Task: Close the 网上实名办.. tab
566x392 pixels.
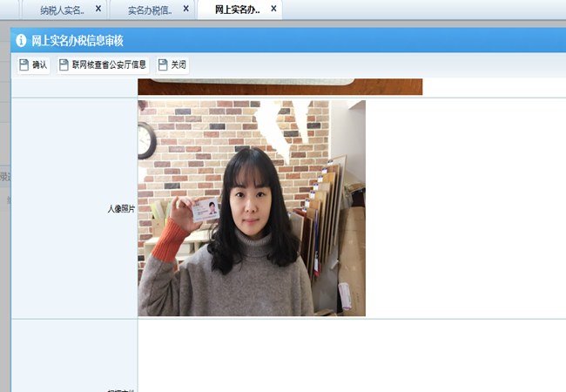Action: [273, 9]
